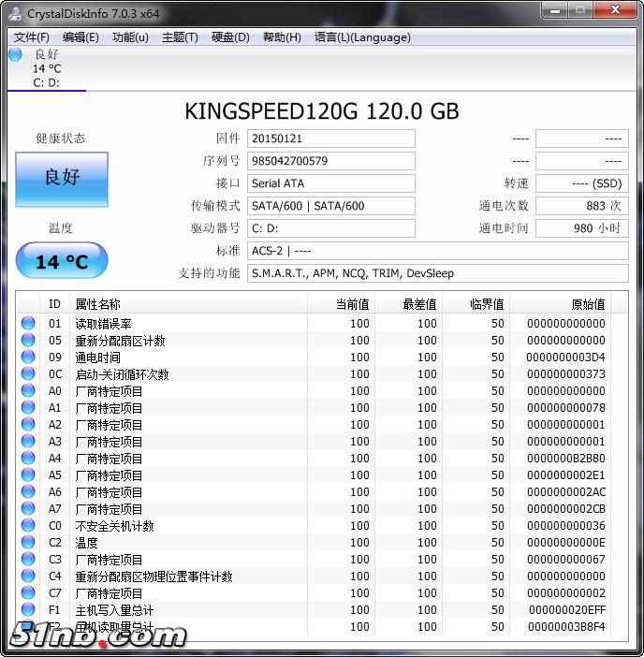
Task: Open the 功能(u) menu
Action: point(130,37)
